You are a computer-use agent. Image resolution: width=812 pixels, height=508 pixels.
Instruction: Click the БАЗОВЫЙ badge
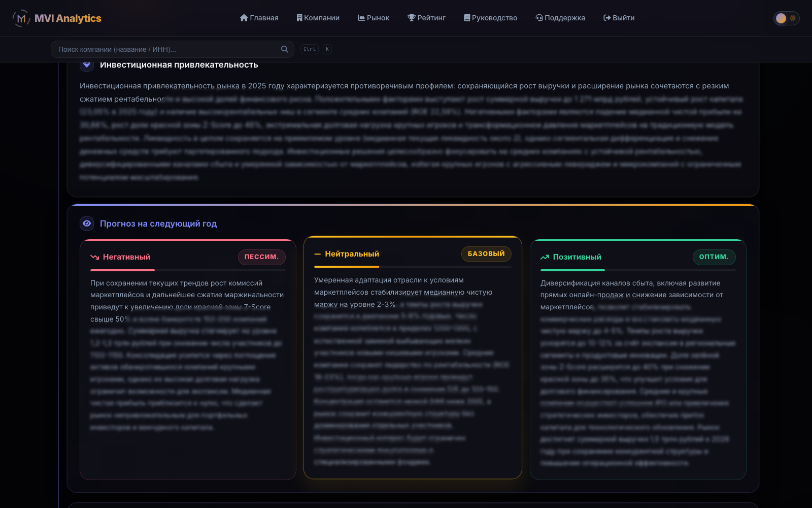[486, 254]
